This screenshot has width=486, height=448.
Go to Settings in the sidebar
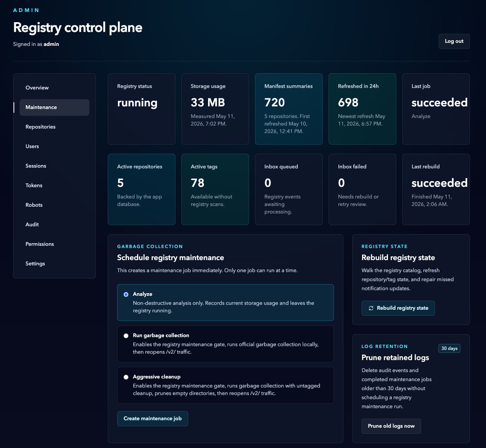(x=54, y=263)
